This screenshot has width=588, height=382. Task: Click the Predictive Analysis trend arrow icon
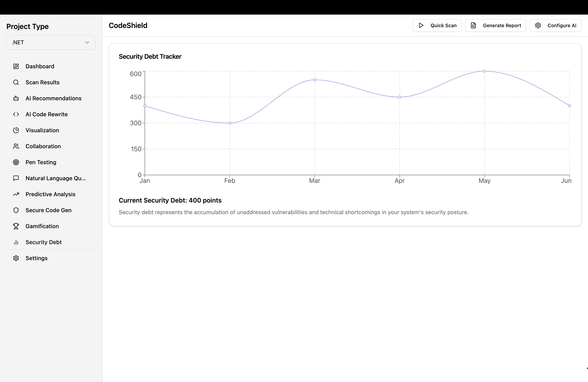click(x=16, y=194)
